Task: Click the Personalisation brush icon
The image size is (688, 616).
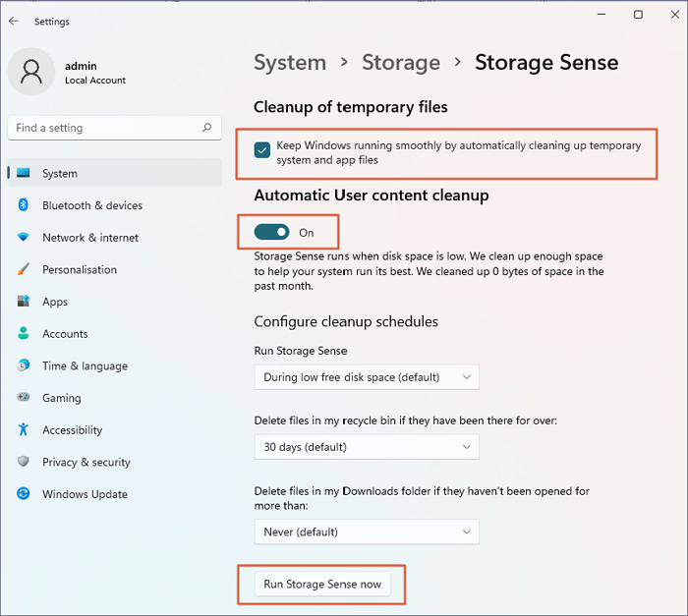Action: click(24, 270)
